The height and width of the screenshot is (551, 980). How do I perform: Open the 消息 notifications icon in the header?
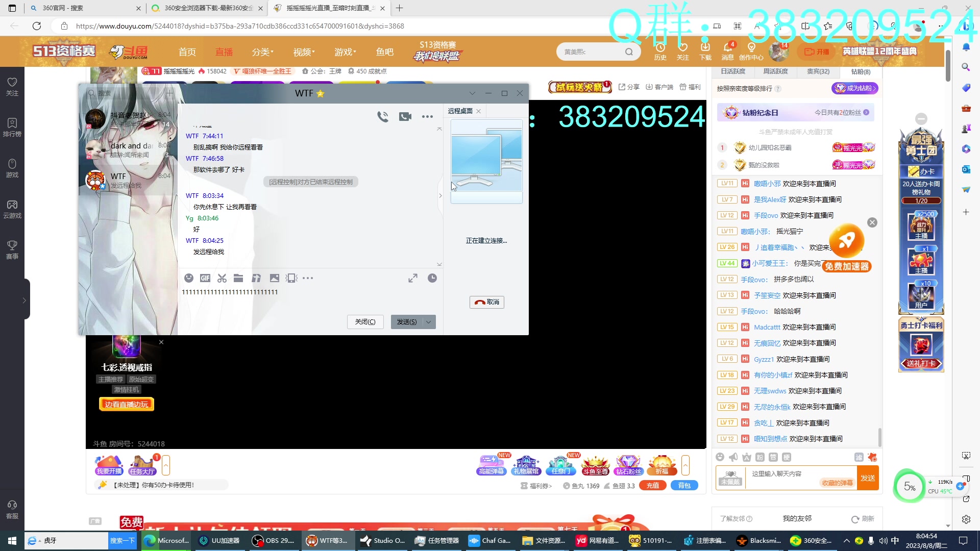click(728, 52)
